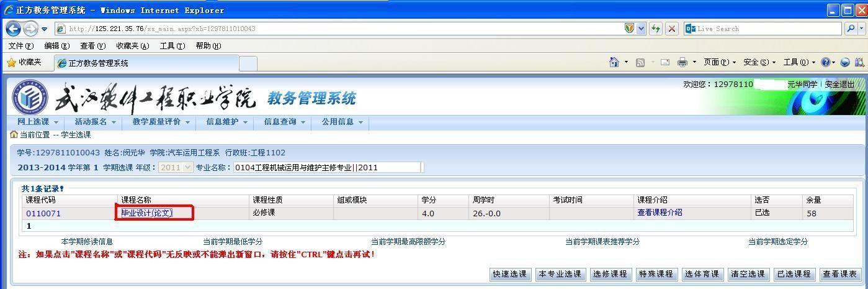Click the 快速选课 button
The width and height of the screenshot is (868, 289).
[509, 274]
